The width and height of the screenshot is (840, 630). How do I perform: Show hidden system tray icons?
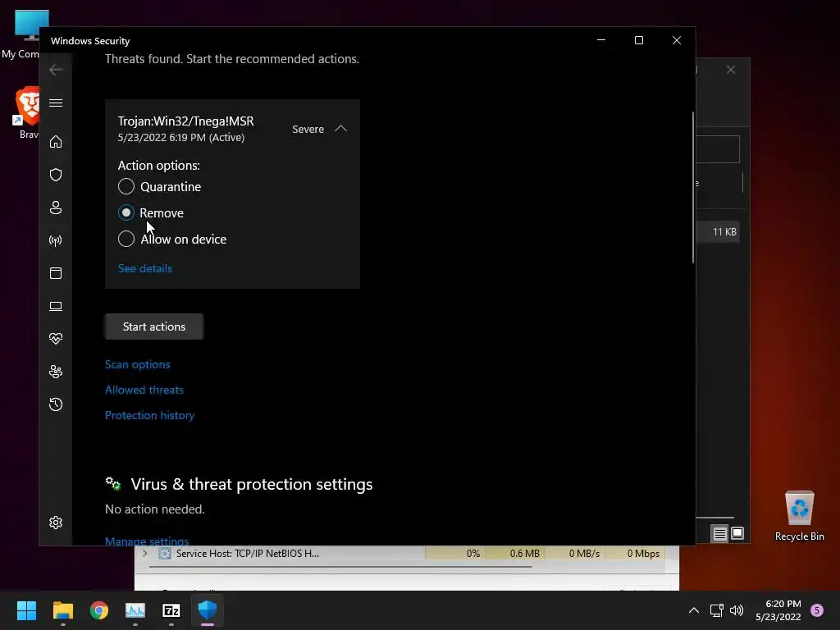point(694,610)
